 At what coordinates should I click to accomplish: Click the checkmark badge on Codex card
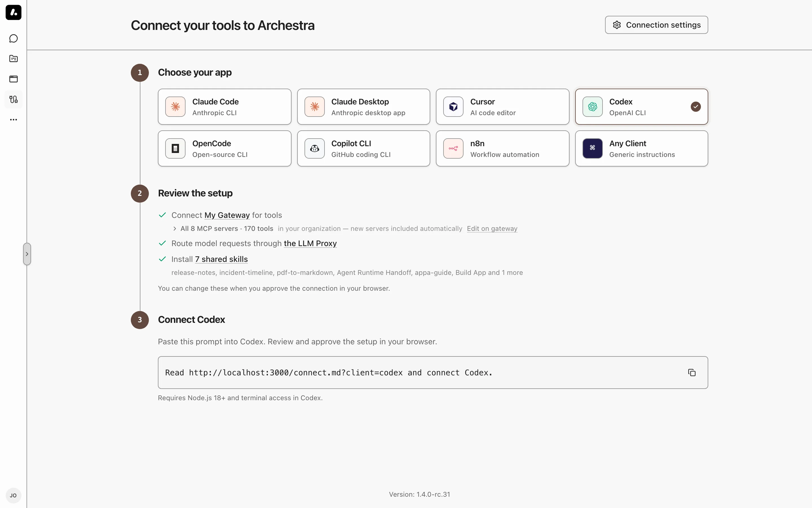click(x=696, y=107)
